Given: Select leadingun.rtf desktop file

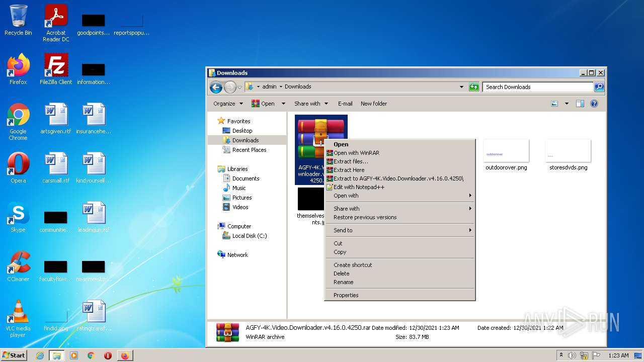Looking at the screenshot, I should tap(94, 217).
